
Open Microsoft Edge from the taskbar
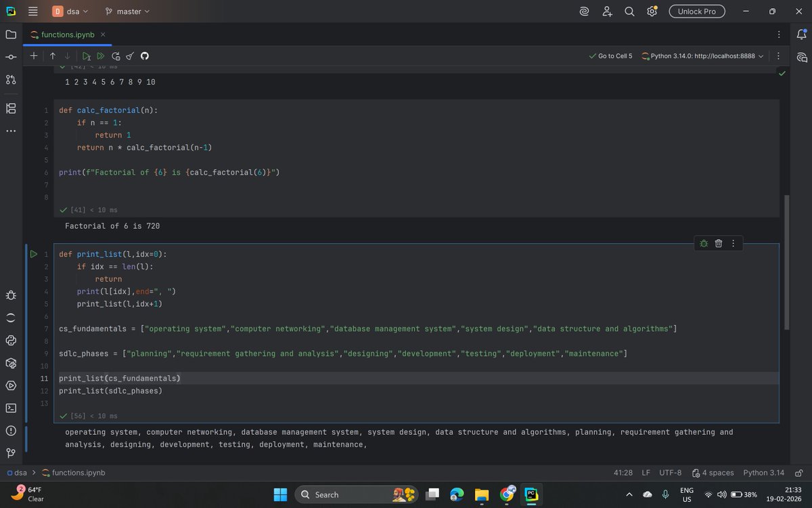tap(457, 494)
